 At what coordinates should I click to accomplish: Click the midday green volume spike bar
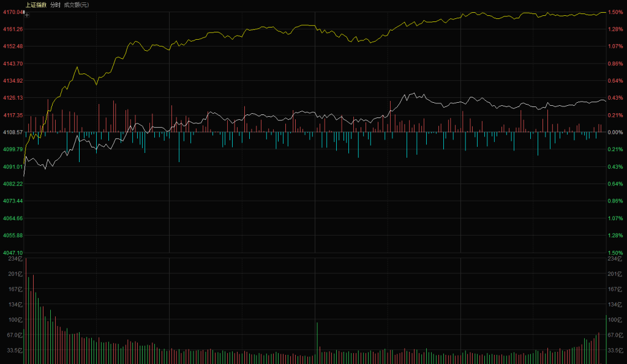point(317,343)
